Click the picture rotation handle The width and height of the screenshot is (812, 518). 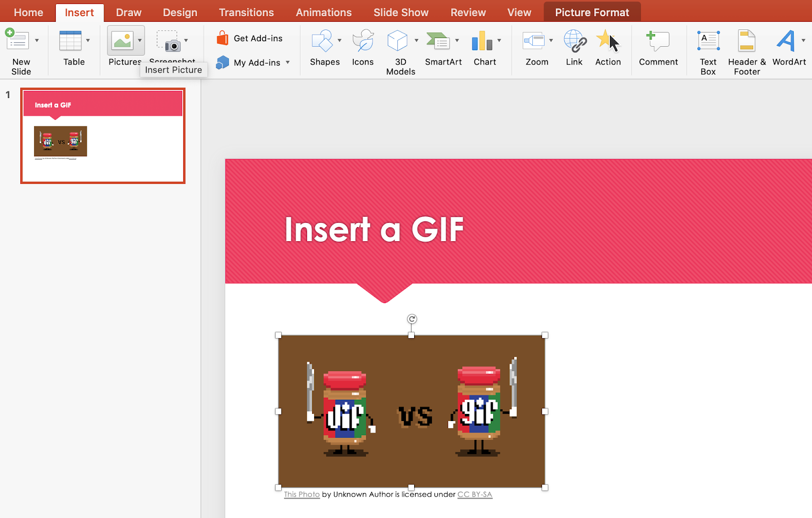click(412, 319)
